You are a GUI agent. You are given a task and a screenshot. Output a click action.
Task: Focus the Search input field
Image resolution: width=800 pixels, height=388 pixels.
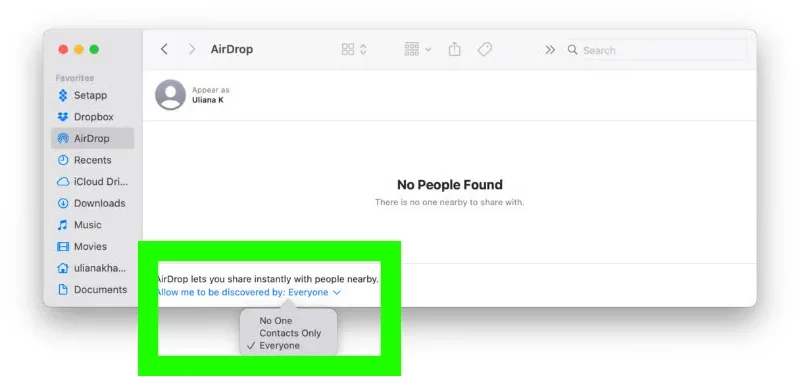click(657, 50)
